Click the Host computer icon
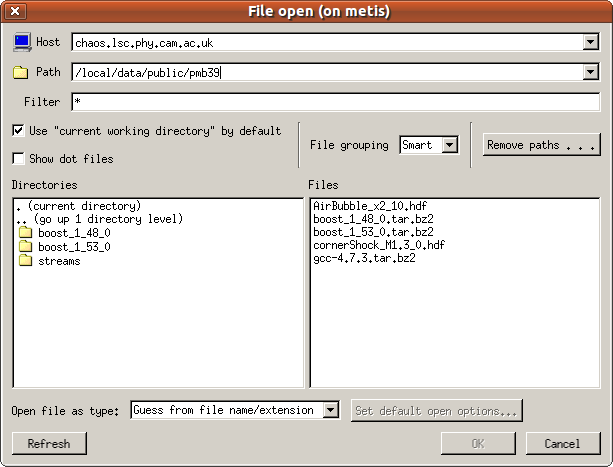This screenshot has width=613, height=467. point(21,42)
